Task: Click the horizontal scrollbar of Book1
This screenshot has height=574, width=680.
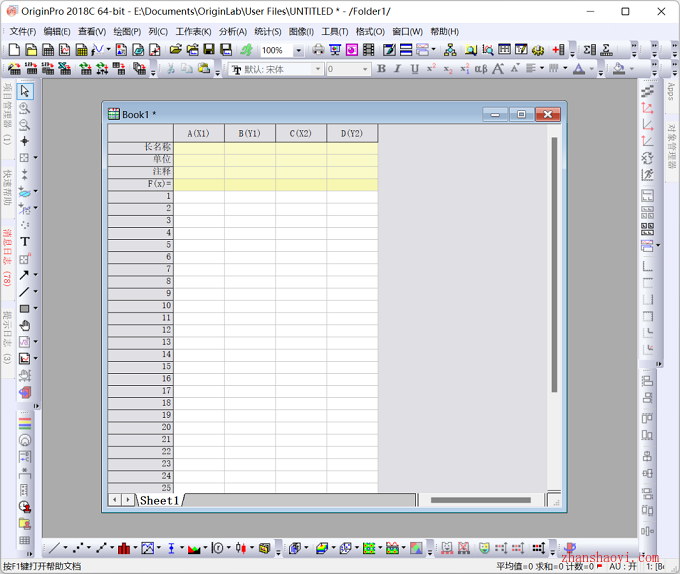Action: 481,500
